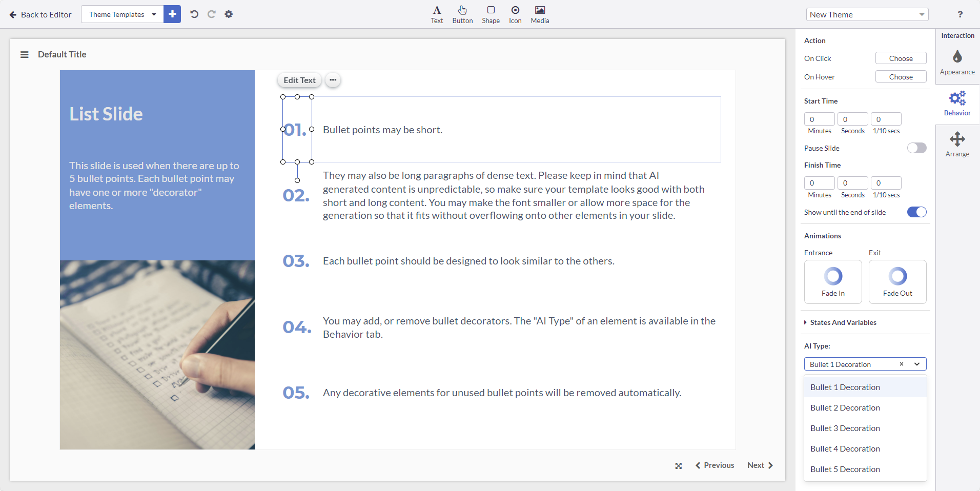Screen dimensions: 980x491
Task: Select the Fade In entrance animation
Action: coord(832,281)
